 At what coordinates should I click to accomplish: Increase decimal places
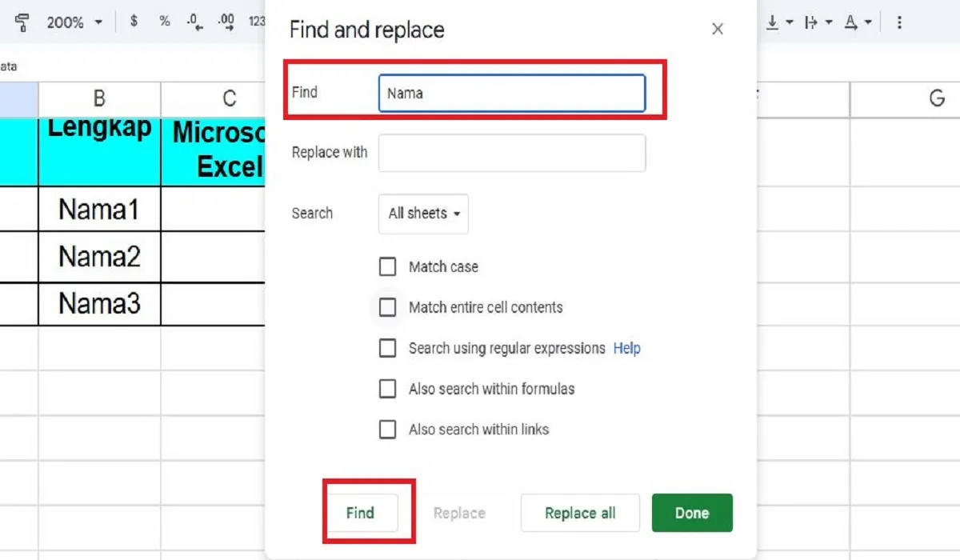(x=226, y=22)
